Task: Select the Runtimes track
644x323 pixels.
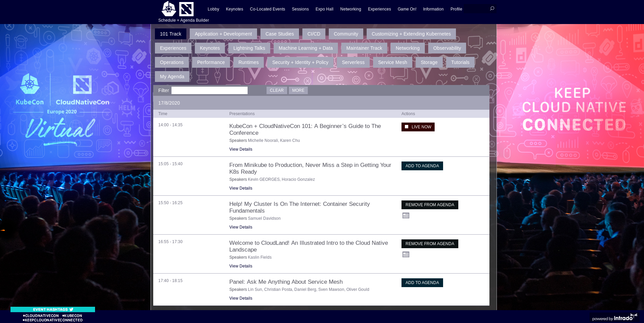Action: (249, 62)
